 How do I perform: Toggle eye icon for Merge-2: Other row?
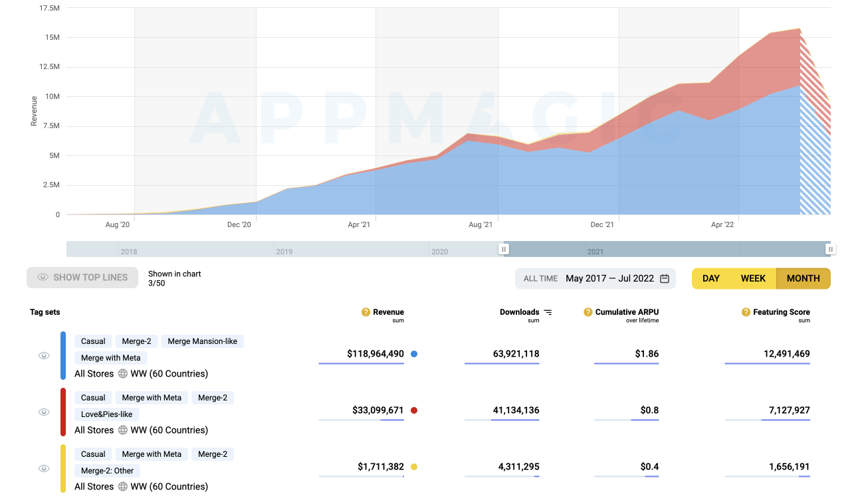coord(44,469)
